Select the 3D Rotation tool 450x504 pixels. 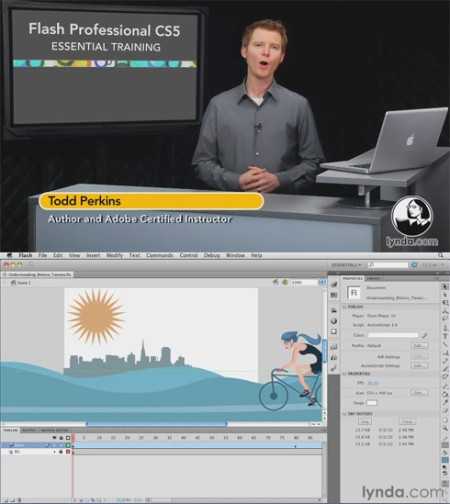pyautogui.click(x=445, y=311)
